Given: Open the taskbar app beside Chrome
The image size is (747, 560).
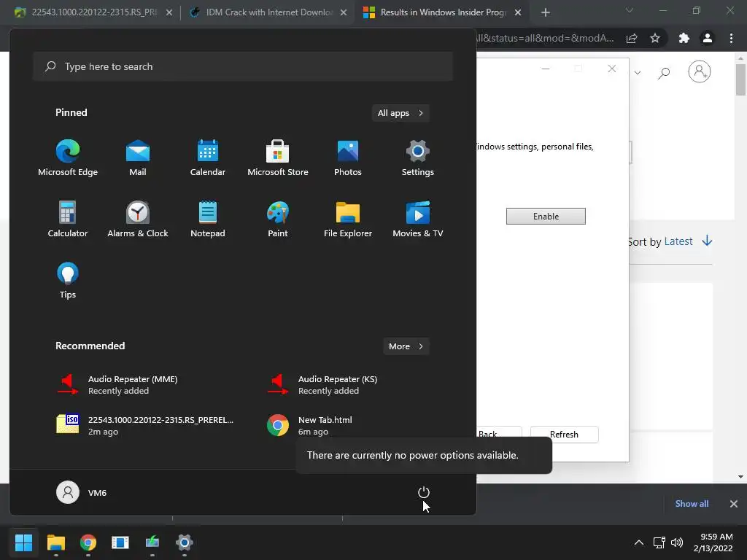Looking at the screenshot, I should [120, 542].
